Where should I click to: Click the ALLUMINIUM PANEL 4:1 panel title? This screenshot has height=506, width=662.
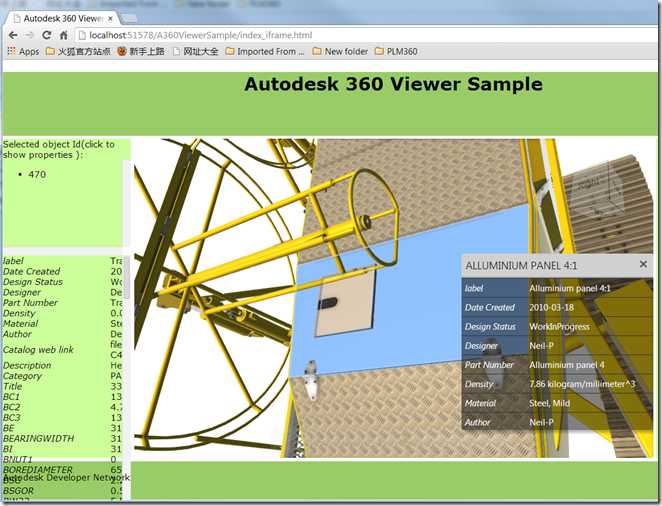[x=521, y=265]
